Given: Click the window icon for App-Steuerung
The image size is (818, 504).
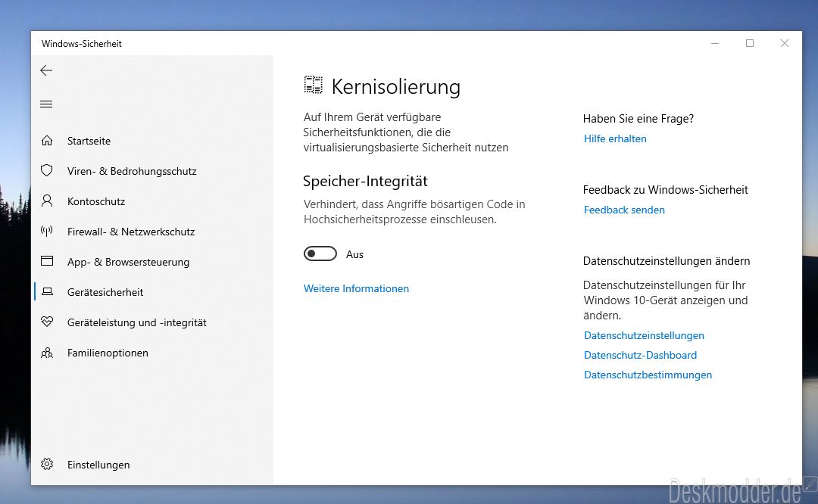Looking at the screenshot, I should [47, 261].
